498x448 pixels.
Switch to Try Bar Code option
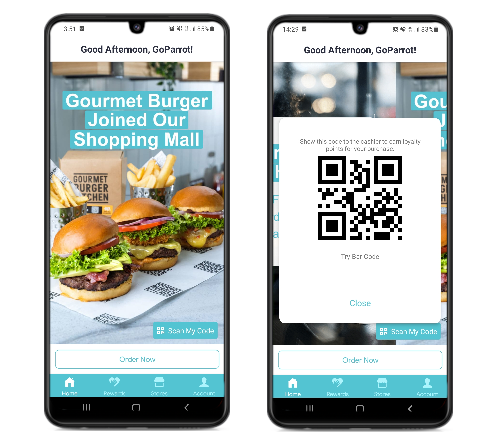click(x=360, y=256)
